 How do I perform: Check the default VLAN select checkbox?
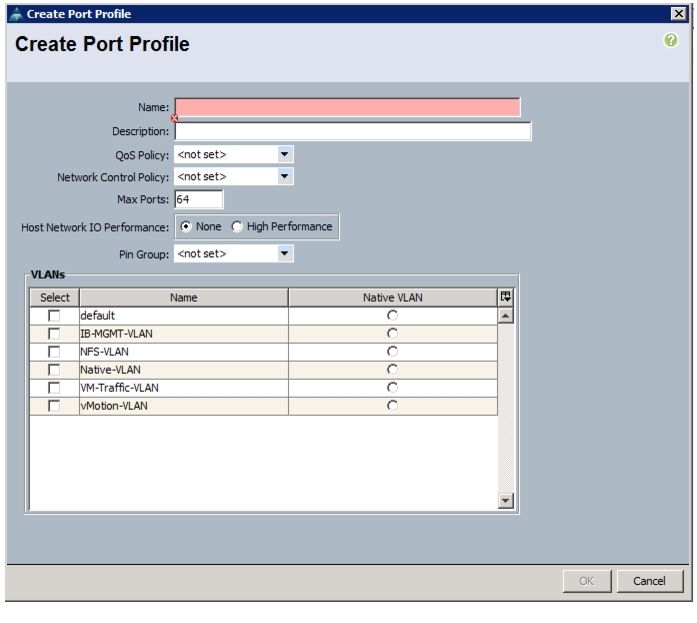coord(54,315)
